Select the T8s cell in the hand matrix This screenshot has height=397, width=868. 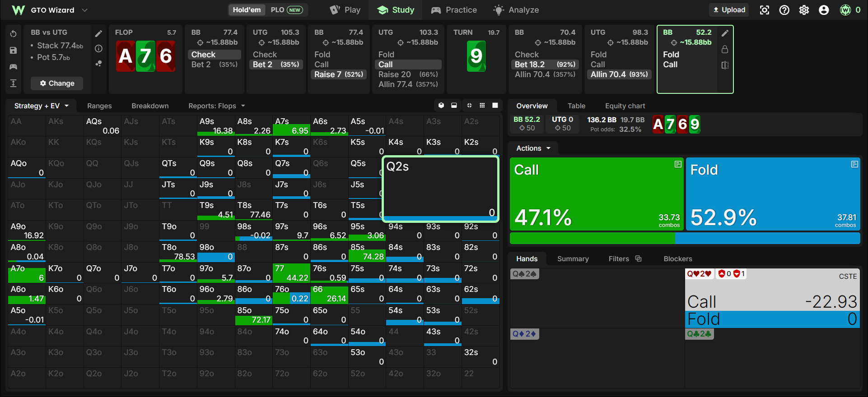click(x=254, y=210)
